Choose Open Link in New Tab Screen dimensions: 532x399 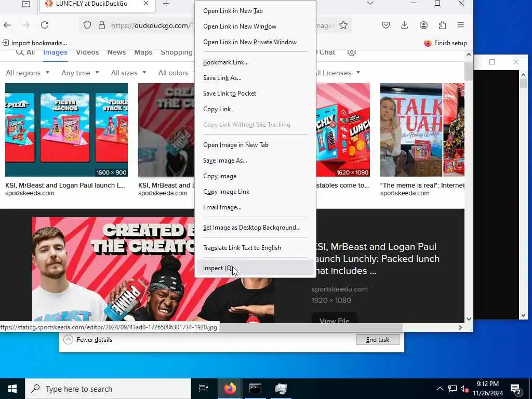255,11
